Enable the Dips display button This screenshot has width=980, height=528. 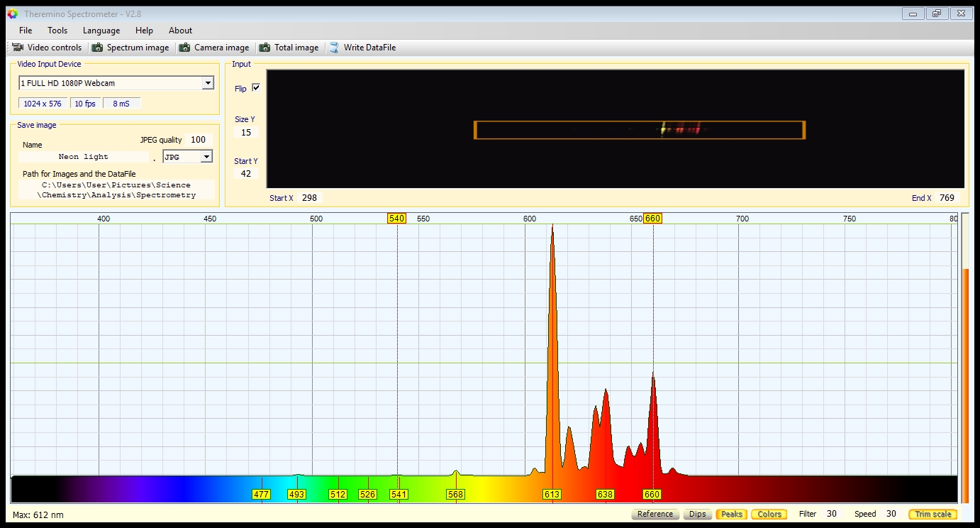[697, 515]
